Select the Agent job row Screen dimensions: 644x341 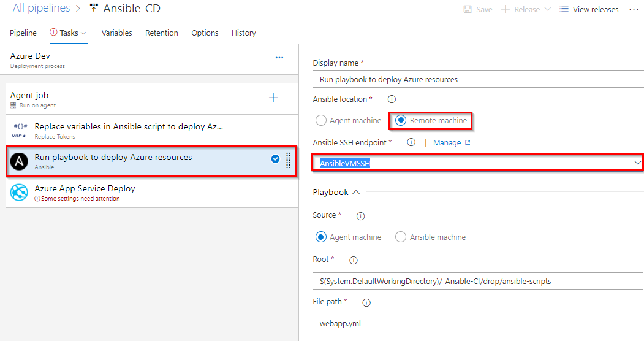pyautogui.click(x=152, y=99)
